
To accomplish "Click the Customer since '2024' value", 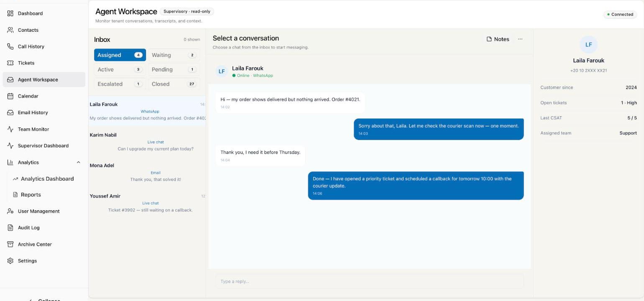I will point(631,87).
